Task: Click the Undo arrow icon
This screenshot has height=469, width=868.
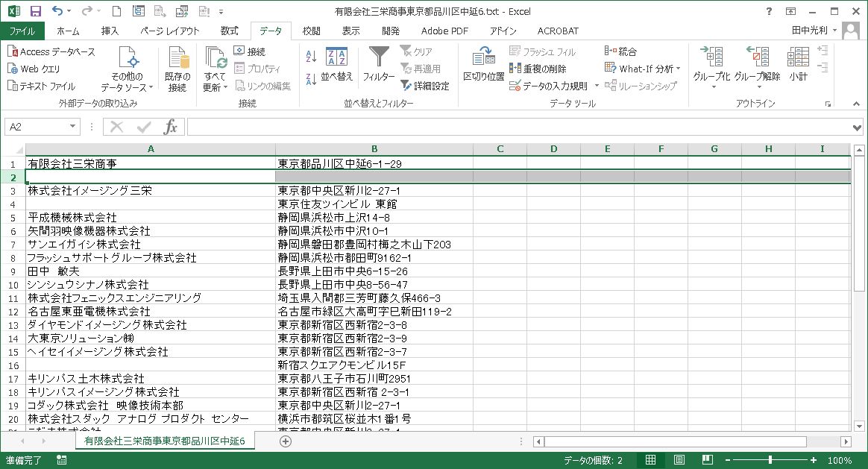Action: 57,11
